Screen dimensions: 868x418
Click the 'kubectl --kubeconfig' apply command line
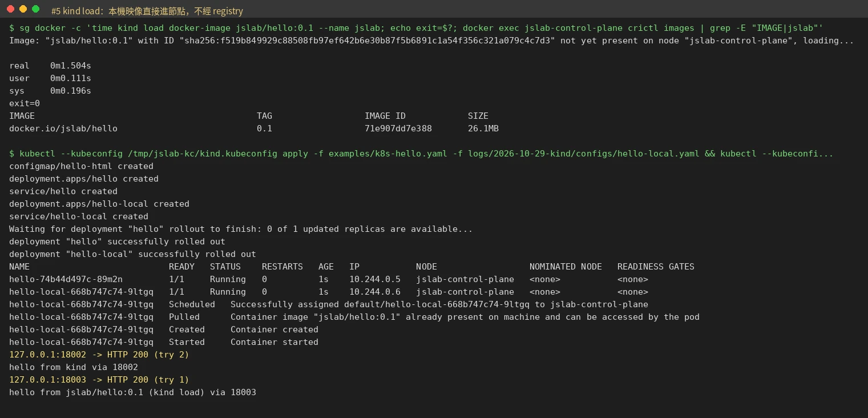pos(421,154)
